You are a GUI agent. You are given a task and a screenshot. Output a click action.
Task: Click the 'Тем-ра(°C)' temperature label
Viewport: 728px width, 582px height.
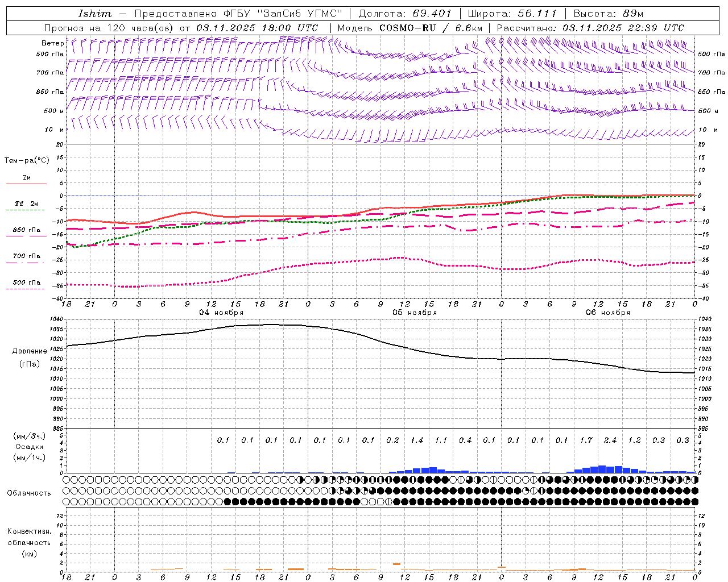point(27,160)
